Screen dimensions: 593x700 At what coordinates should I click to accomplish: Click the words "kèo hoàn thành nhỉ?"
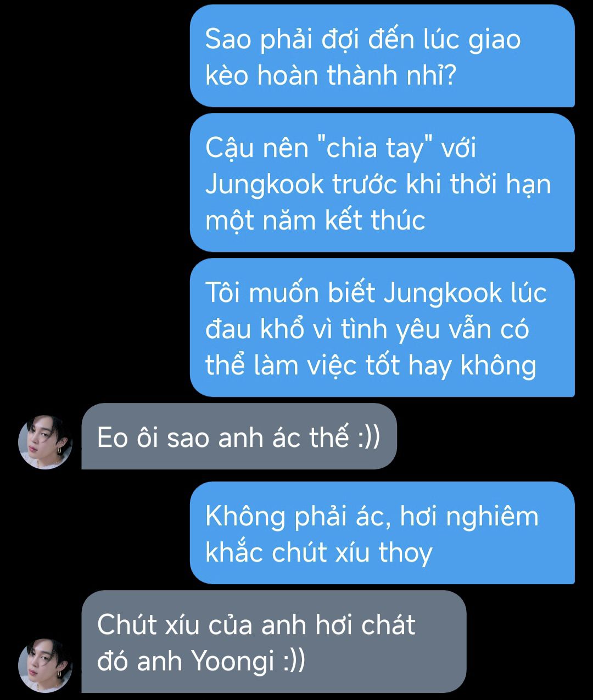331,75
